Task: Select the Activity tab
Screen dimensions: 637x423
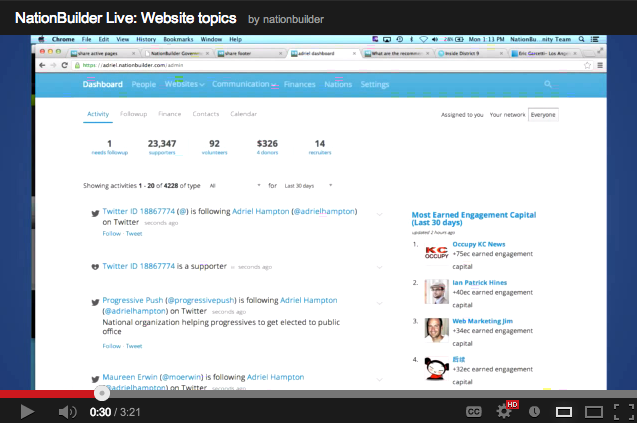Action: (x=98, y=114)
